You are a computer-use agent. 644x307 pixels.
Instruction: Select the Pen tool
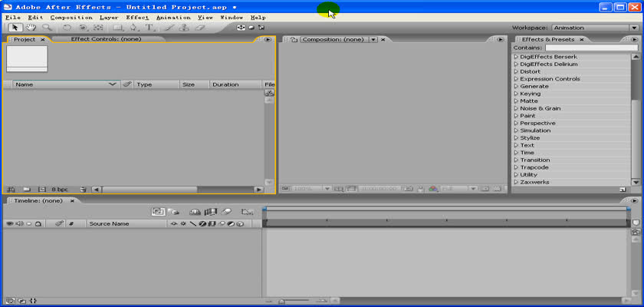coord(134,28)
